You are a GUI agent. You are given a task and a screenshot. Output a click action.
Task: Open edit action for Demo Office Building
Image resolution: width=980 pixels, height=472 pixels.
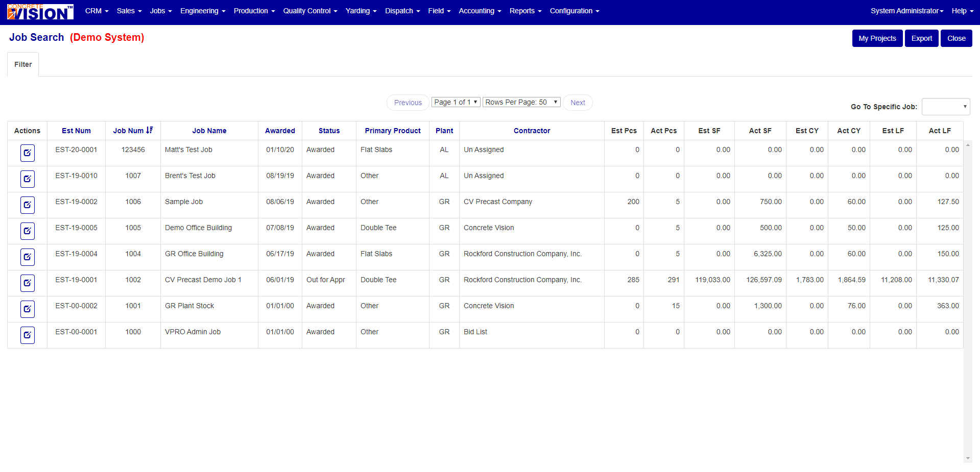pos(28,231)
